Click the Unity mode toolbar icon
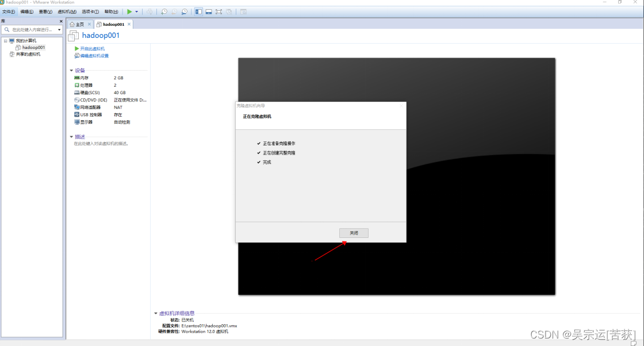Screen dimensions: 644x346 (x=229, y=12)
